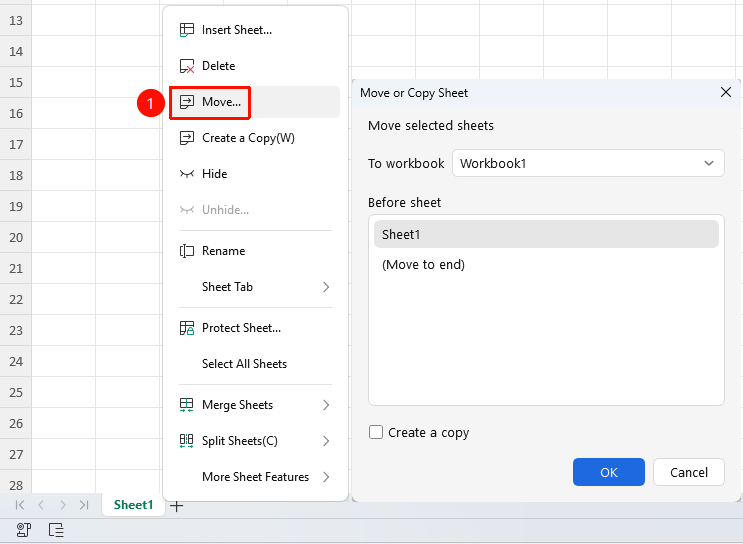Select row header 13
The height and width of the screenshot is (544, 743).
point(16,21)
